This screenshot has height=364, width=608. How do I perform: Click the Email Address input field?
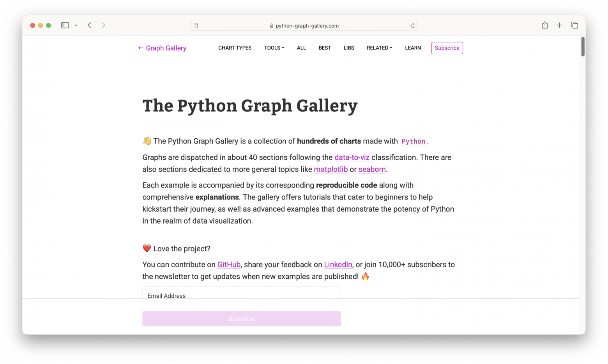241,295
